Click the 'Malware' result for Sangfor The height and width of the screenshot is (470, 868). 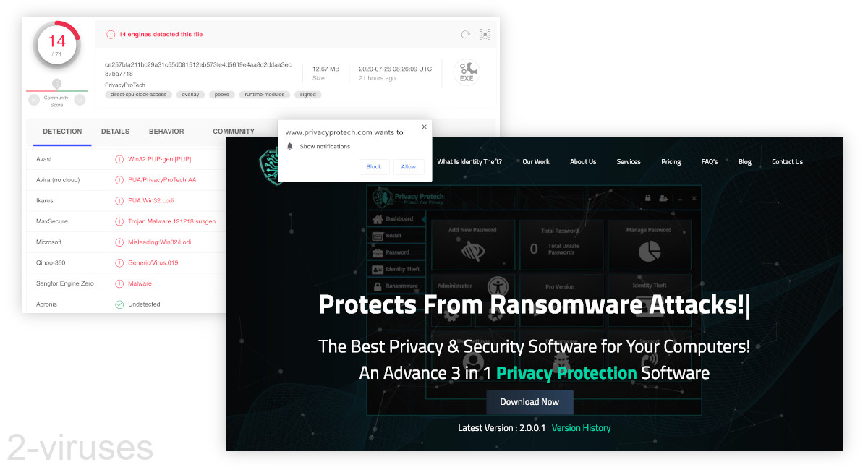[140, 283]
